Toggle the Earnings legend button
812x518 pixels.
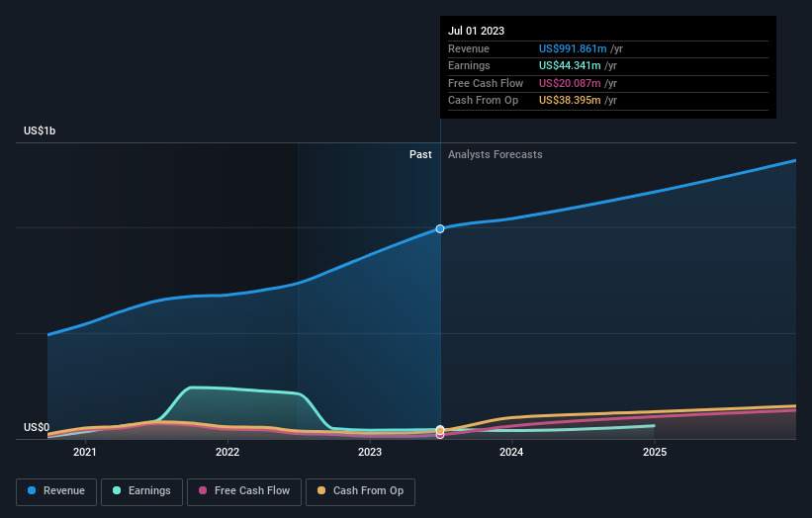(141, 491)
